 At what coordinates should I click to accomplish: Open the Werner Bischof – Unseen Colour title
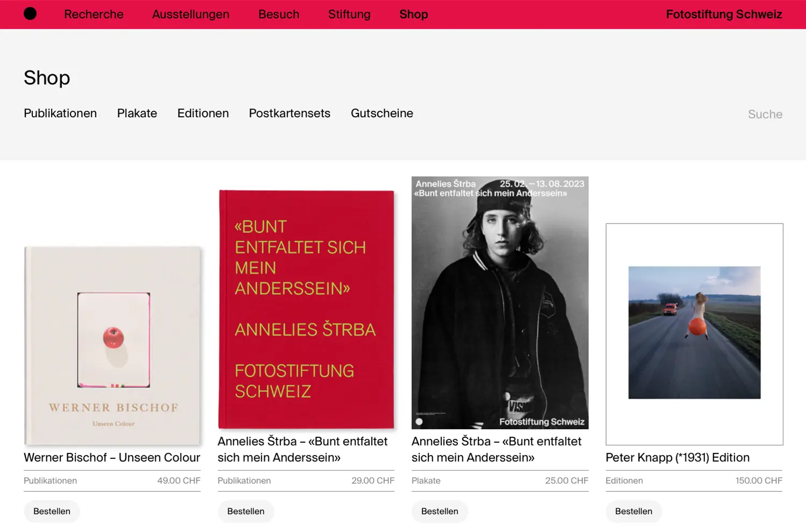(112, 457)
